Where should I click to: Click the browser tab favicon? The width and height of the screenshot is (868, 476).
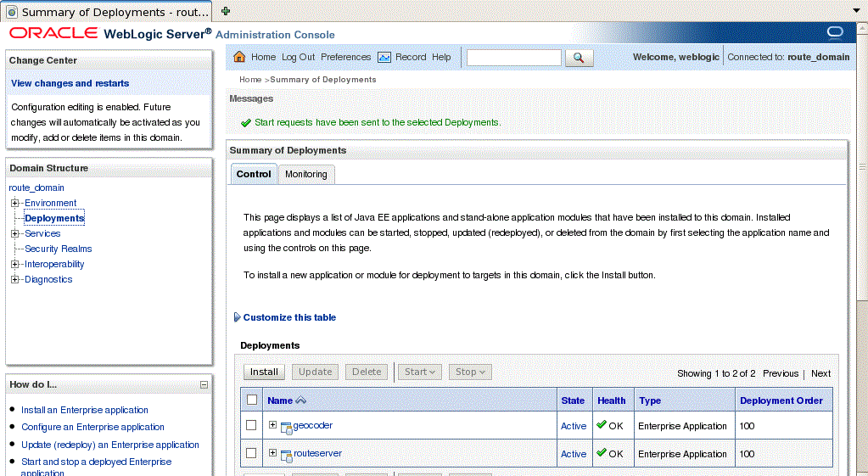click(12, 12)
